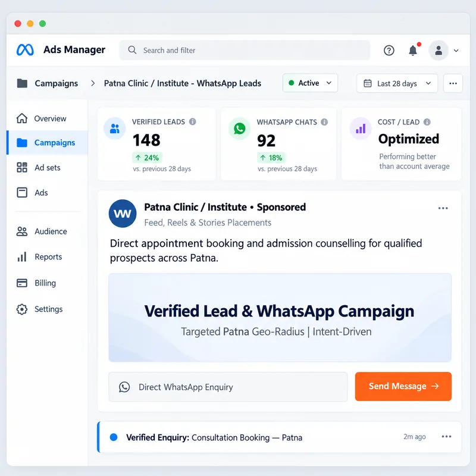Viewport: 476px width, 476px height.
Task: Open Billing in the sidebar
Action: click(x=47, y=283)
